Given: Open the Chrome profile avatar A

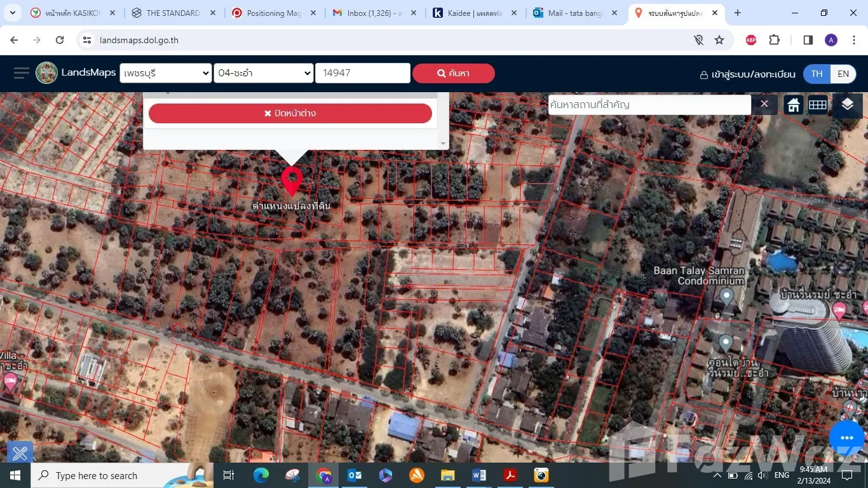Looking at the screenshot, I should coord(831,40).
